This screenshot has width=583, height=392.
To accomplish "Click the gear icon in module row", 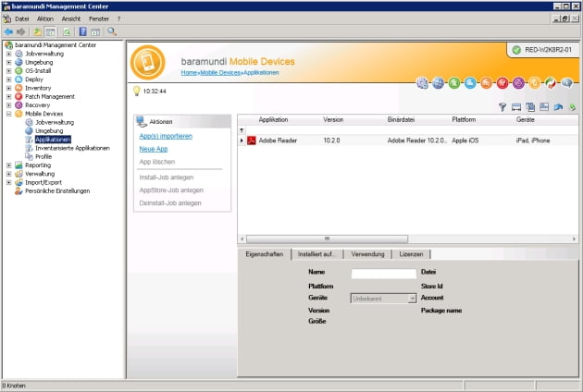I will (423, 83).
